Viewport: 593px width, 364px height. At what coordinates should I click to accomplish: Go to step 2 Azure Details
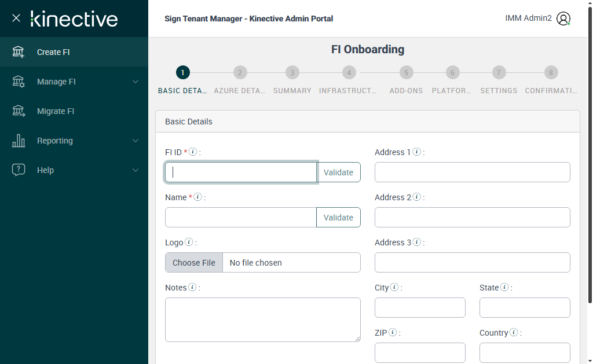tap(240, 73)
